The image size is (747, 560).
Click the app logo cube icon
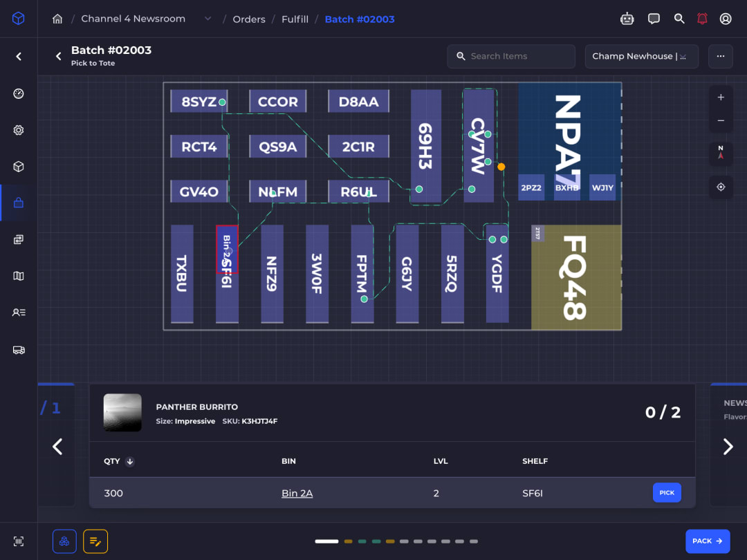19,19
